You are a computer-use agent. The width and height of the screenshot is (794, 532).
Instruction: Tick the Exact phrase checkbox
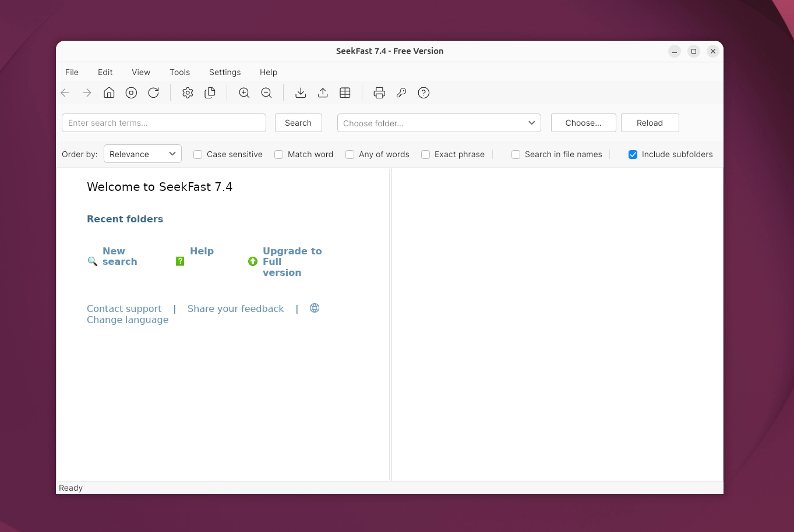[426, 154]
